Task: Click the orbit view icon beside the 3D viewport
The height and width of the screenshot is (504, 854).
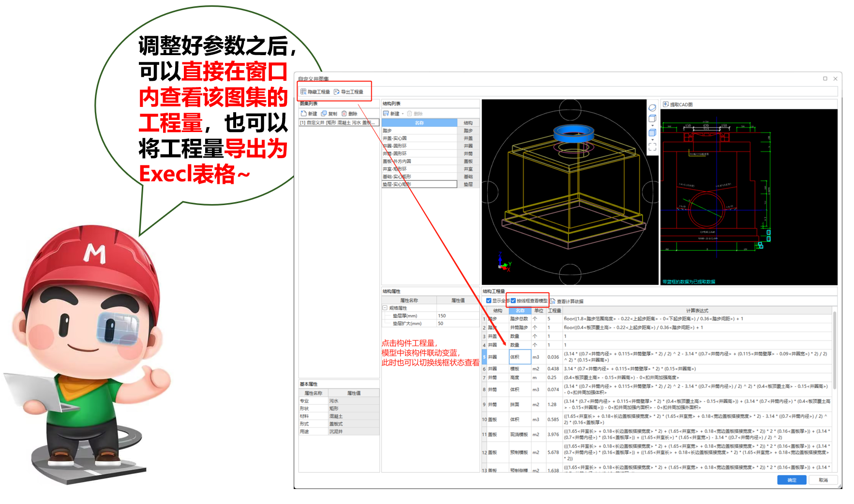Action: coord(652,108)
